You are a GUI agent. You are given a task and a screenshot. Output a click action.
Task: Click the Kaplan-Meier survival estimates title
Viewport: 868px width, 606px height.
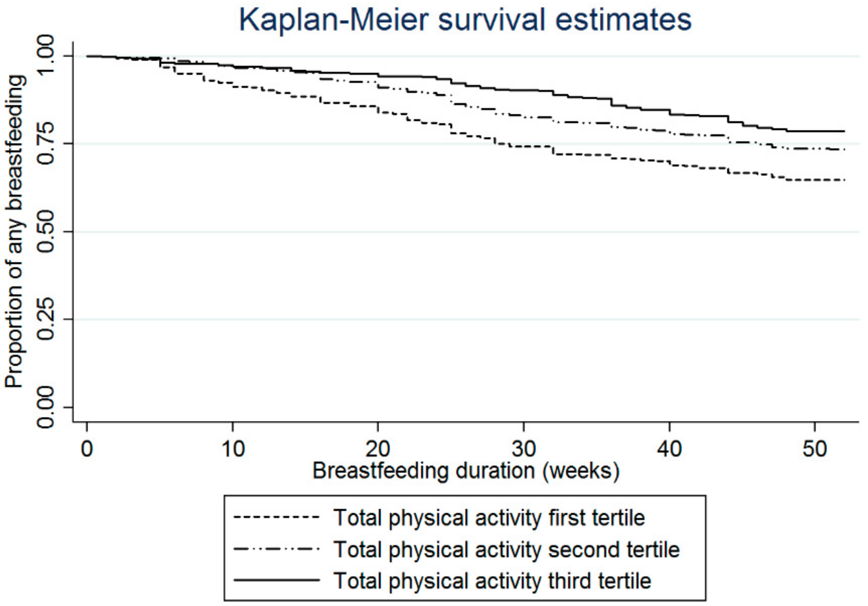point(465,20)
